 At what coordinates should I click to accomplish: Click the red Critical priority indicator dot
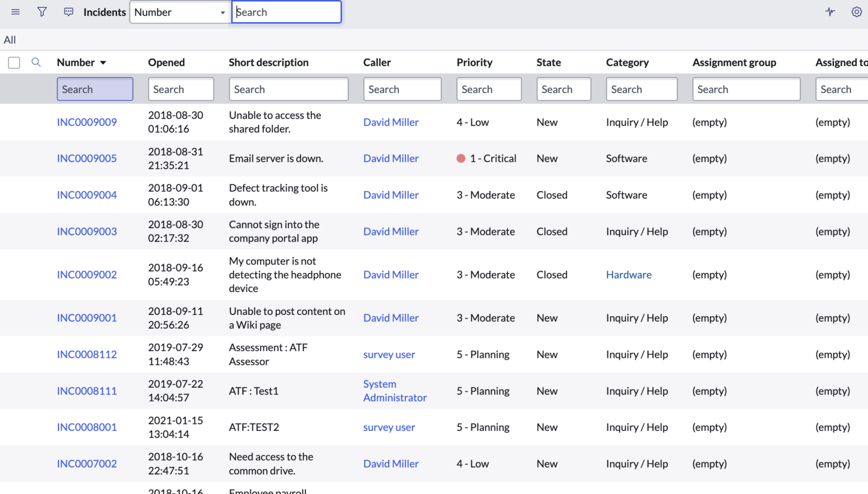click(461, 158)
